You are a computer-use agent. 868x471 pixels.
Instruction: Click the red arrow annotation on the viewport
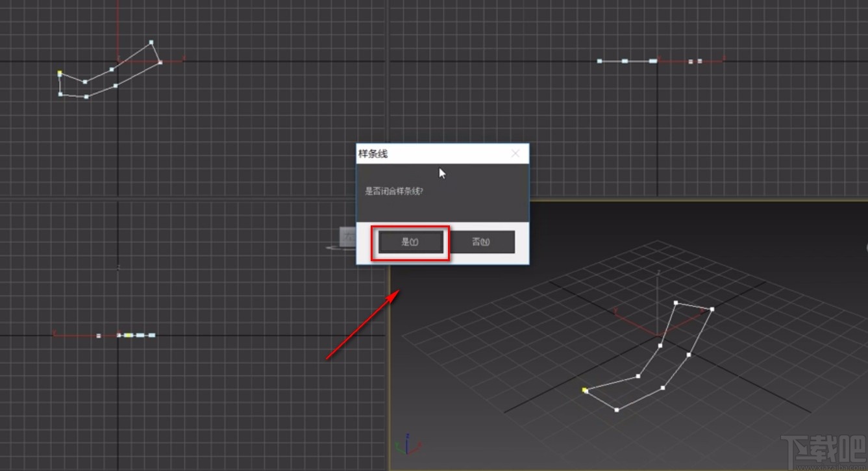[364, 325]
